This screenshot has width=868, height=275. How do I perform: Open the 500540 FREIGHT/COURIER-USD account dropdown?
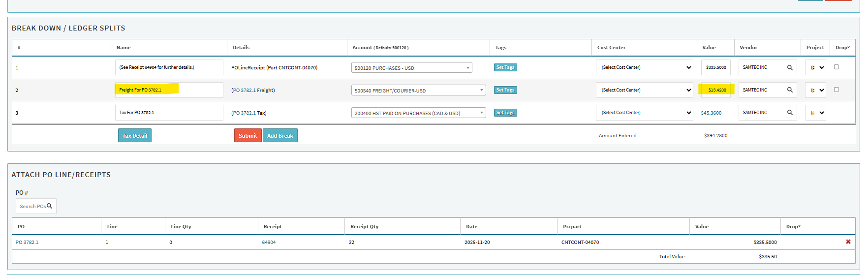point(418,91)
